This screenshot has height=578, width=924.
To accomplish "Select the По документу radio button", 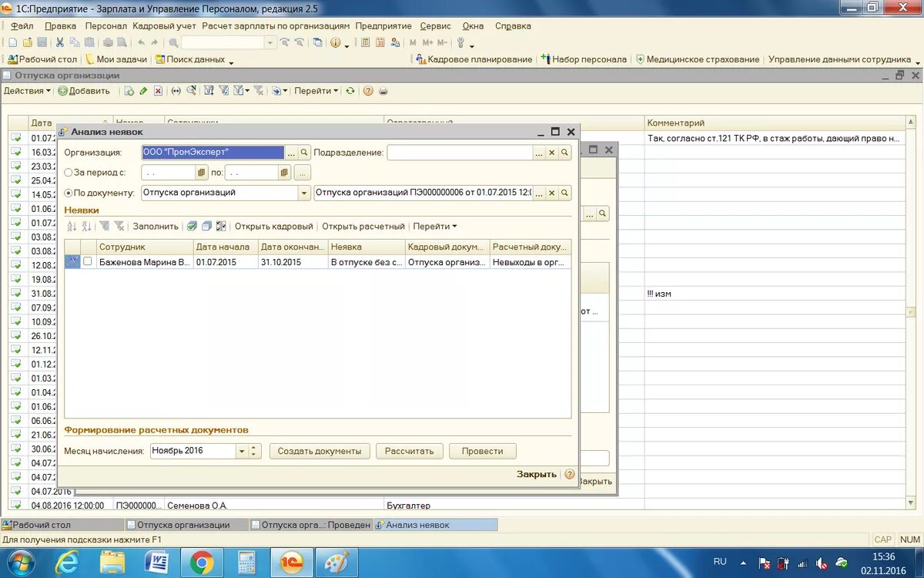I will coord(69,193).
